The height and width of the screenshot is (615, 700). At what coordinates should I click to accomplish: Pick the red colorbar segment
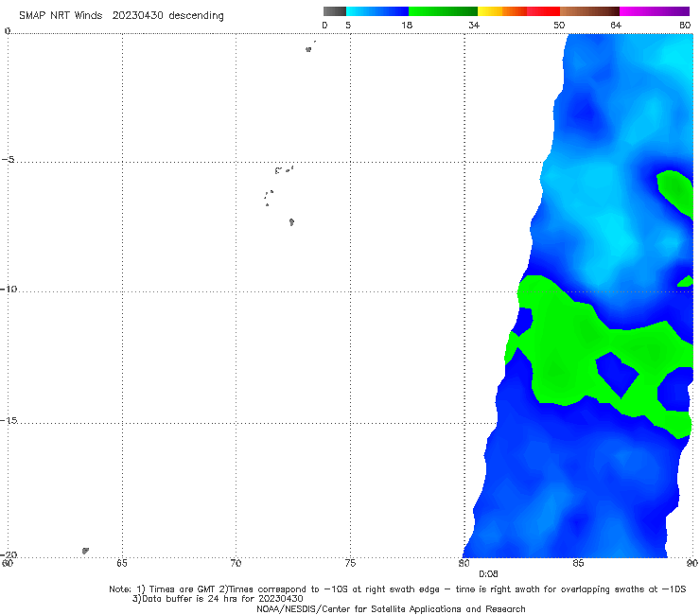(x=543, y=11)
